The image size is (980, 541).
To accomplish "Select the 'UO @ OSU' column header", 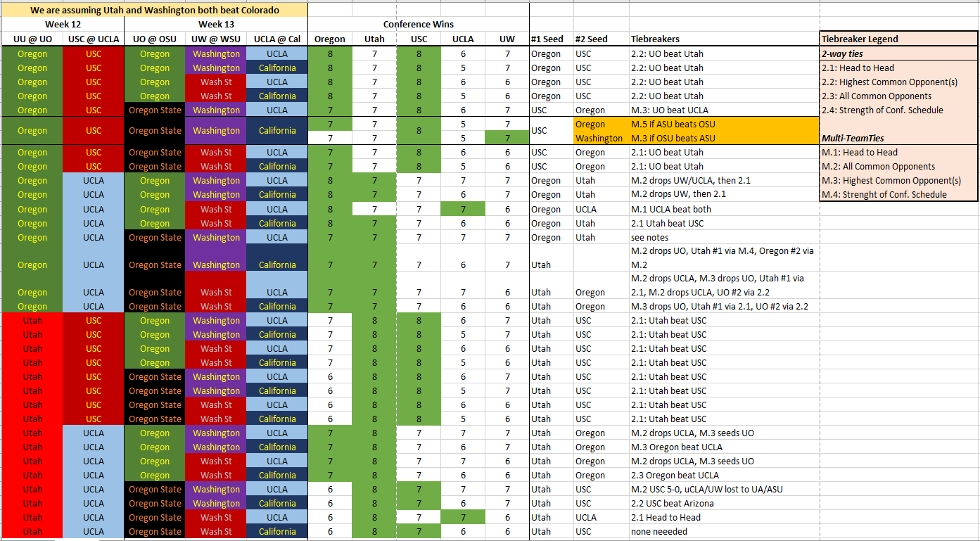I will coord(155,39).
